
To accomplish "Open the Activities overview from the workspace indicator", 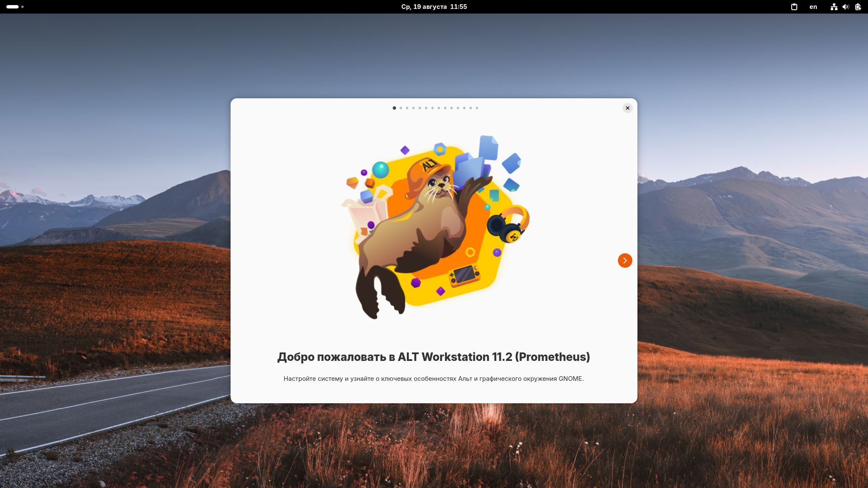I will pyautogui.click(x=15, y=7).
